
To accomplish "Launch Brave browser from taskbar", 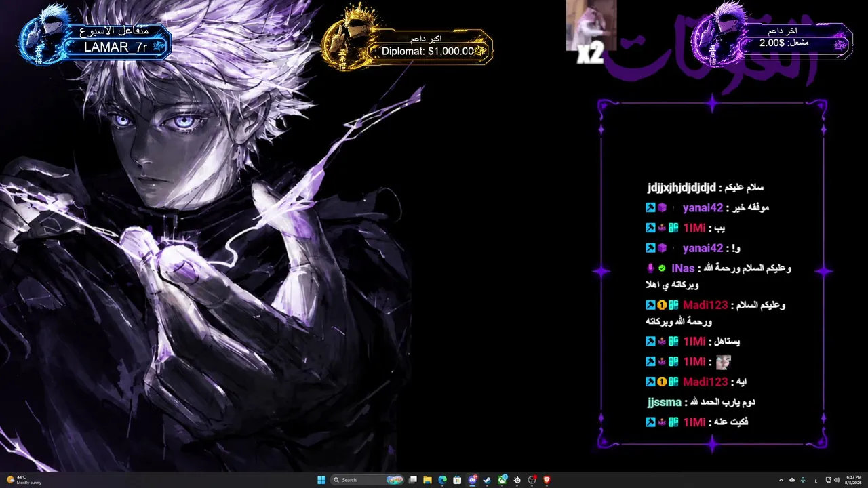I will (x=547, y=480).
